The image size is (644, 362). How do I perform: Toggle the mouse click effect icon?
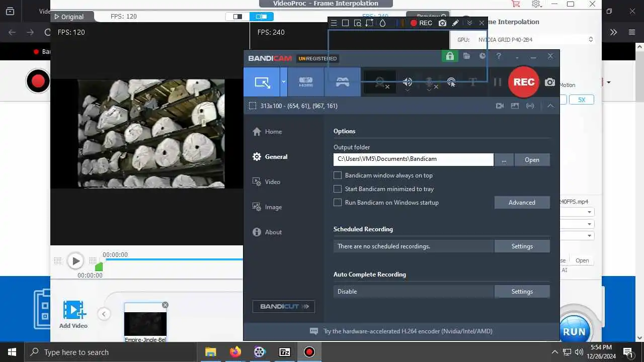click(x=451, y=82)
